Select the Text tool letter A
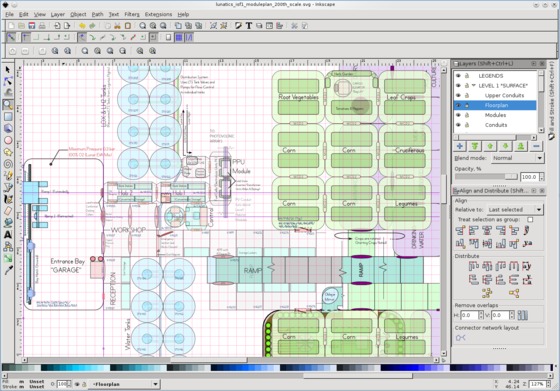 click(8, 235)
